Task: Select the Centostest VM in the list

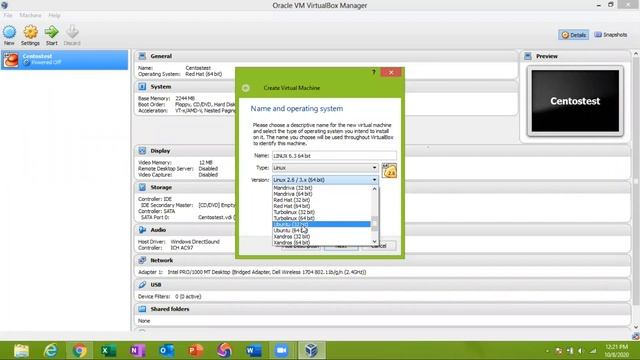Action: [64, 60]
